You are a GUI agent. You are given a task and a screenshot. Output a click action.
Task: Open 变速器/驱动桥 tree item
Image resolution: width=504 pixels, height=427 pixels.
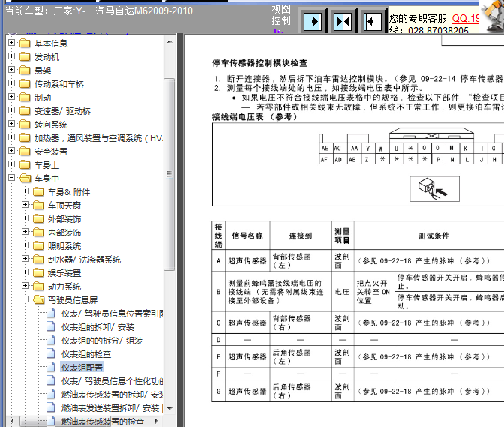63,111
